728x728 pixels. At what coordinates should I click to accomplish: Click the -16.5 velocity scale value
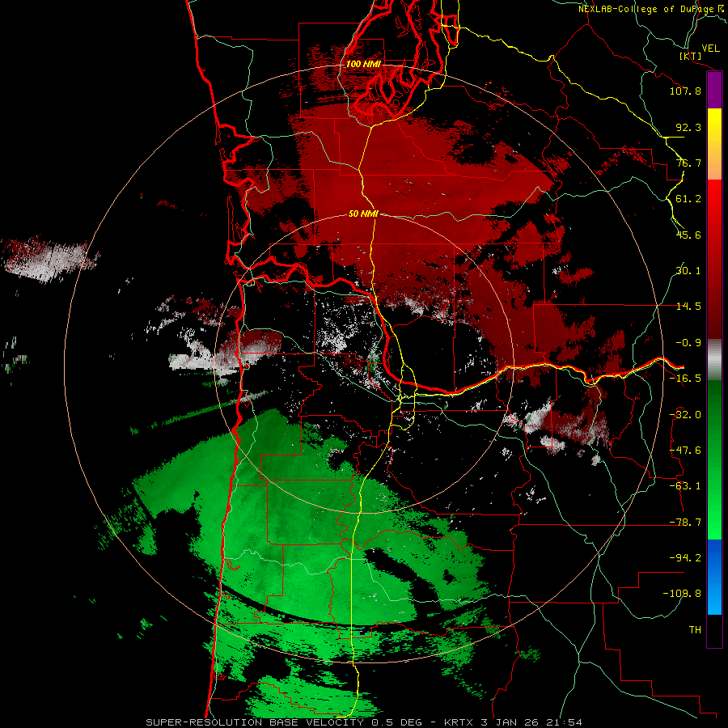[685, 379]
